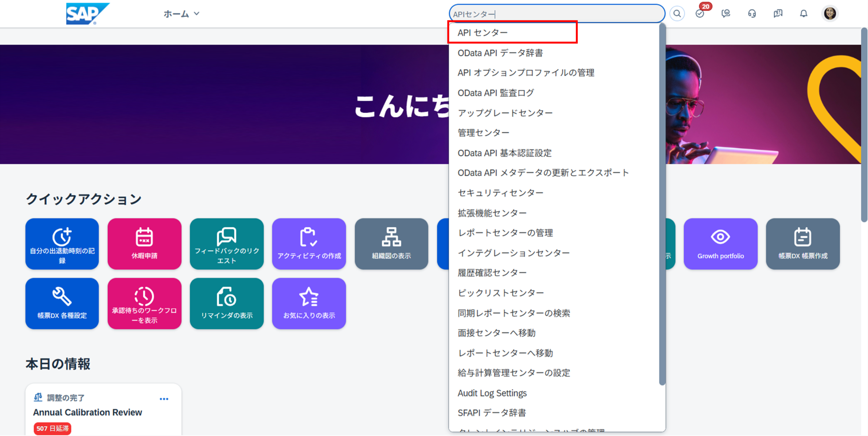The width and height of the screenshot is (868, 436).
Task: Click the search magnifier icon
Action: click(677, 14)
